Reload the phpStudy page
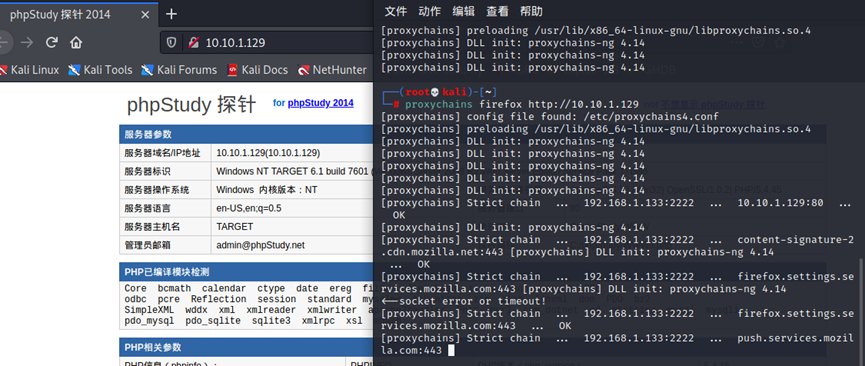This screenshot has width=865, height=366. (52, 43)
